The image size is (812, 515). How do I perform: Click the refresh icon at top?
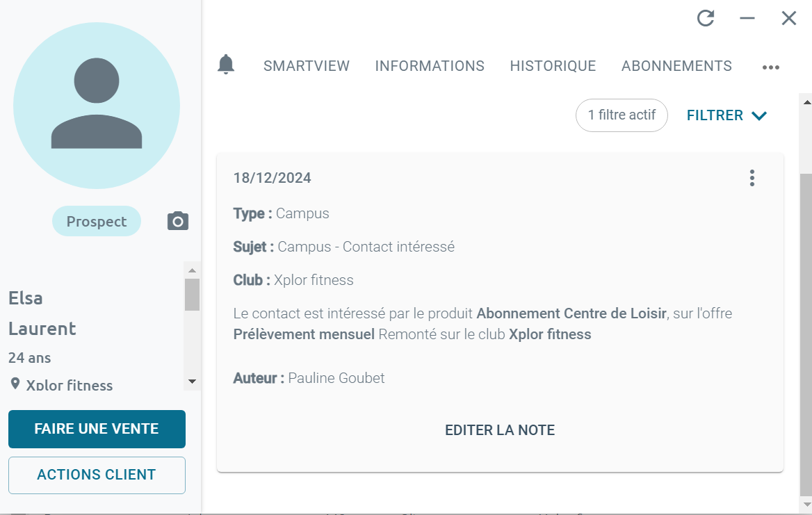(706, 18)
